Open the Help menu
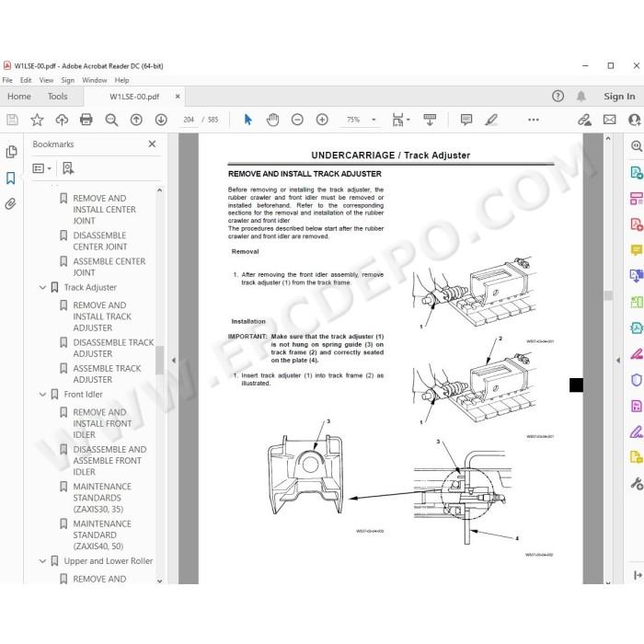Image resolution: width=644 pixels, height=644 pixels. click(121, 80)
